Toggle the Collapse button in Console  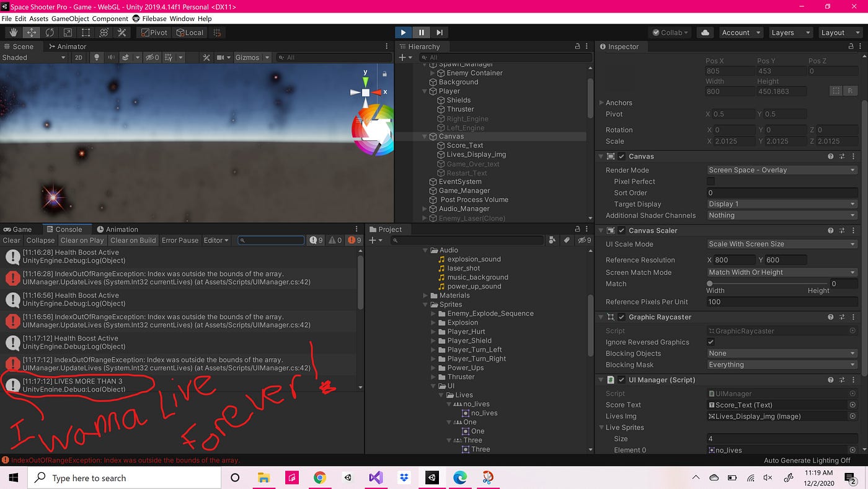40,240
